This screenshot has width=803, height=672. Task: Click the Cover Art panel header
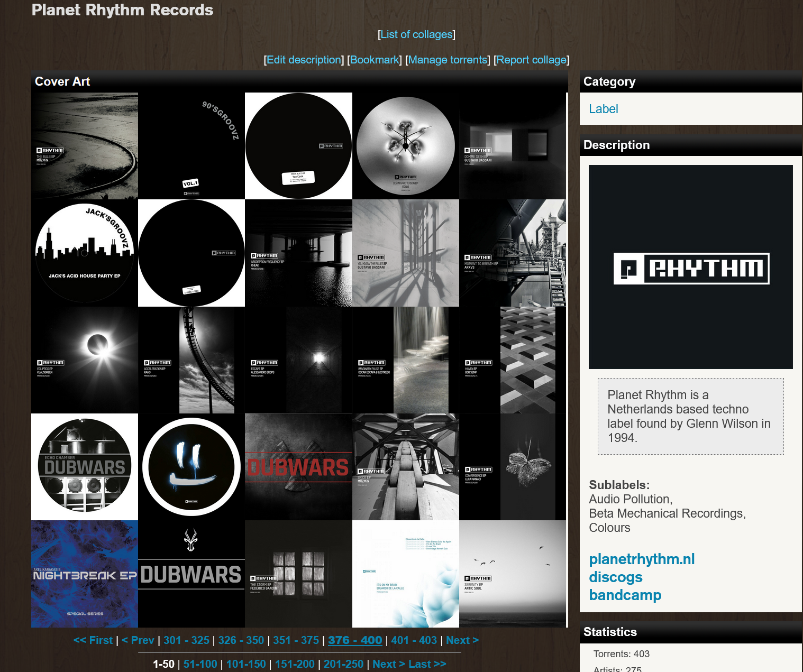[x=299, y=81]
